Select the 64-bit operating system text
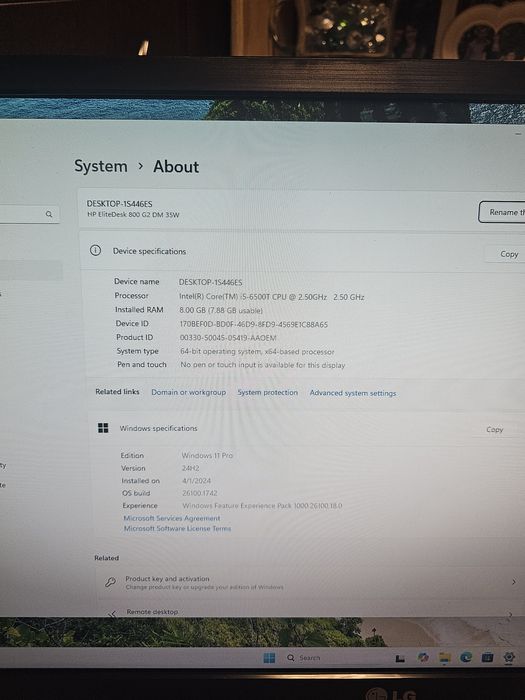This screenshot has height=700, width=525. click(257, 351)
